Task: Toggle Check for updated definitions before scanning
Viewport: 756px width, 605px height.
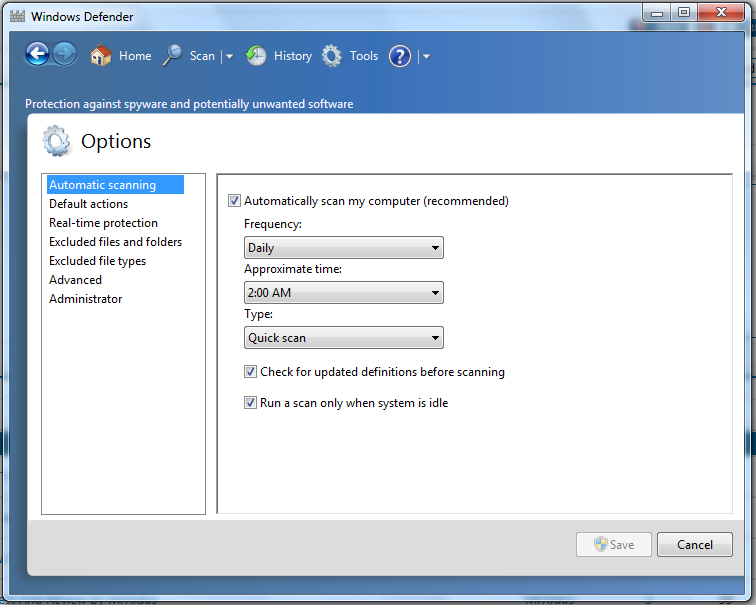Action: [x=250, y=372]
